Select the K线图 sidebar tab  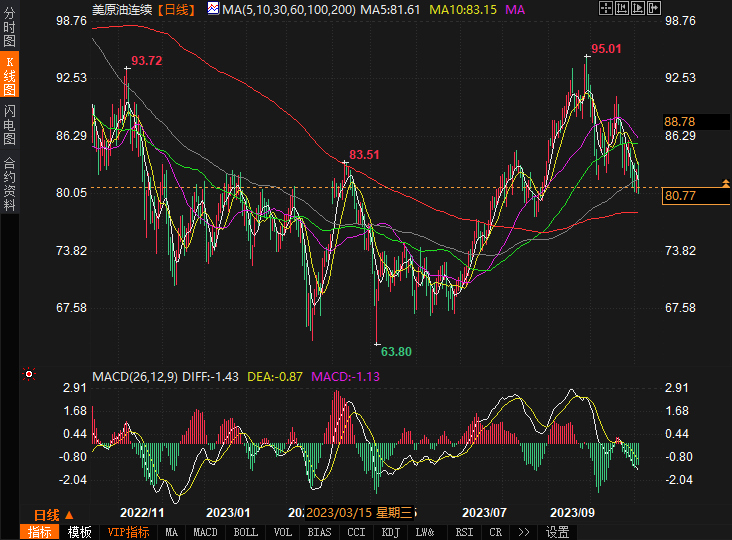9,76
